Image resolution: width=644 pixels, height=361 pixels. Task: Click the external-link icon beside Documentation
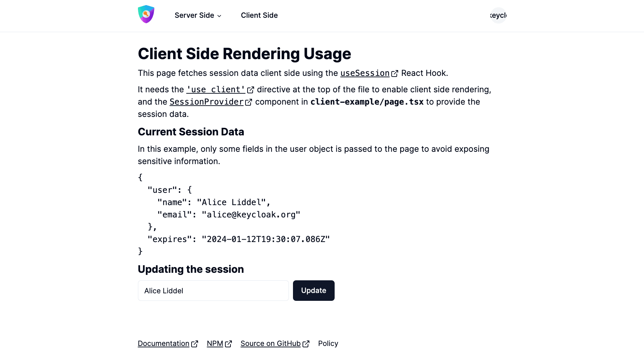[195, 344]
